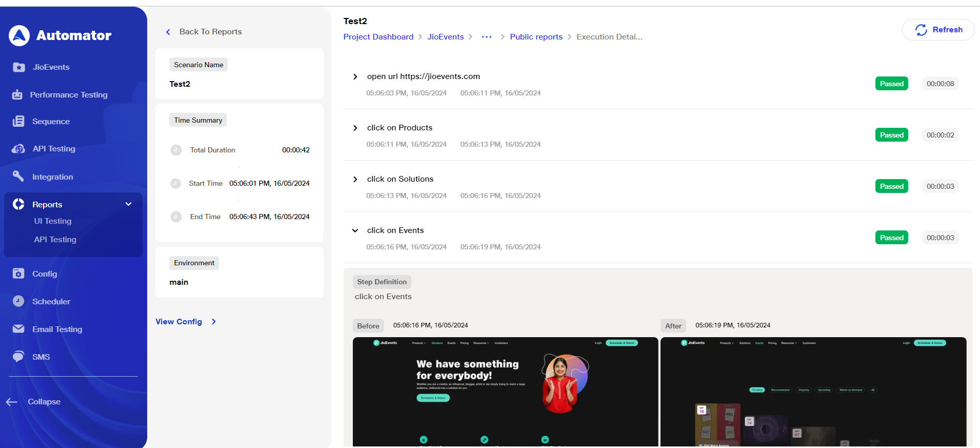
Task: Click the End Time clock icon
Action: (176, 217)
